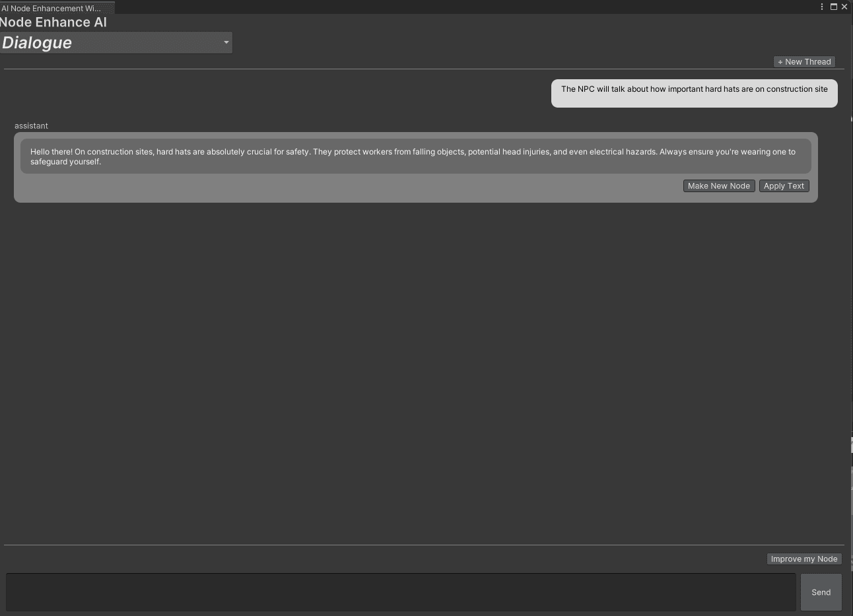This screenshot has height=616, width=853.
Task: Open the window options kebab menu
Action: click(822, 7)
